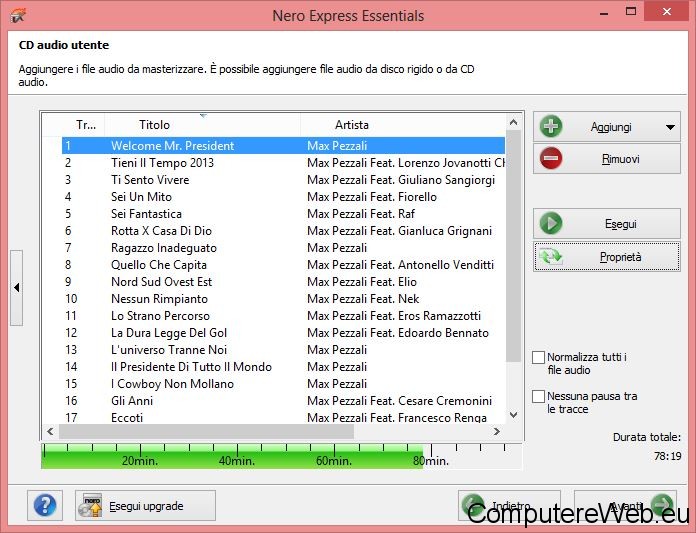Select track Sei Fantastica

click(283, 214)
